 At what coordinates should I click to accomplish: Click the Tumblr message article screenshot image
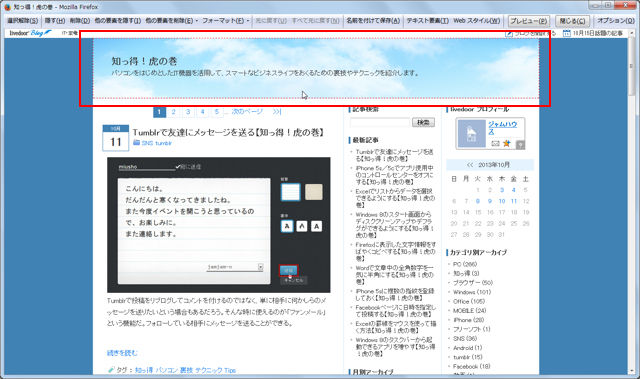pos(219,225)
